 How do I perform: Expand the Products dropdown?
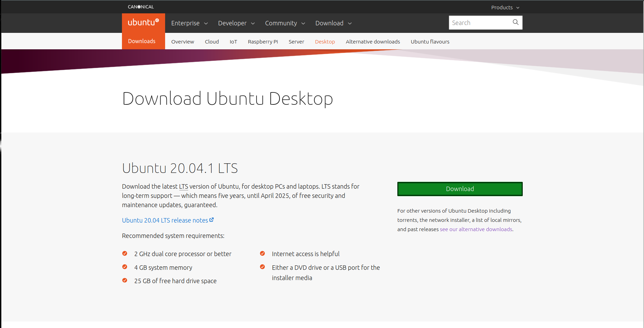(505, 7)
